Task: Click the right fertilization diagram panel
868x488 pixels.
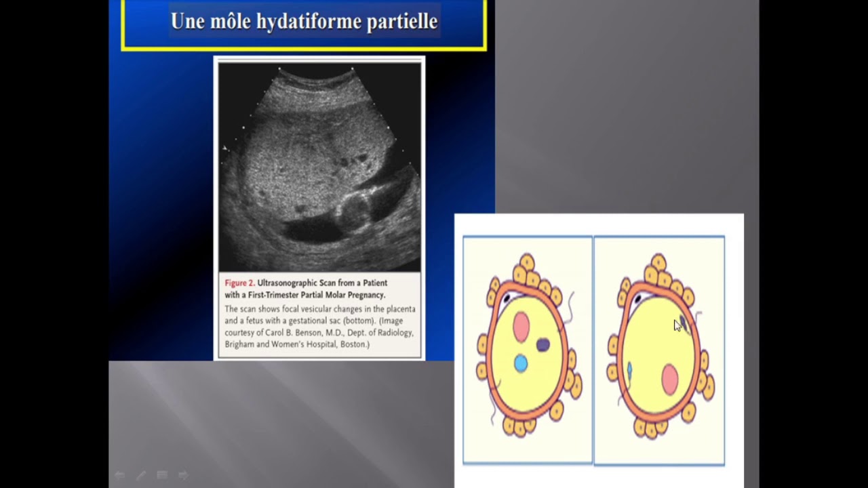Action: point(659,350)
